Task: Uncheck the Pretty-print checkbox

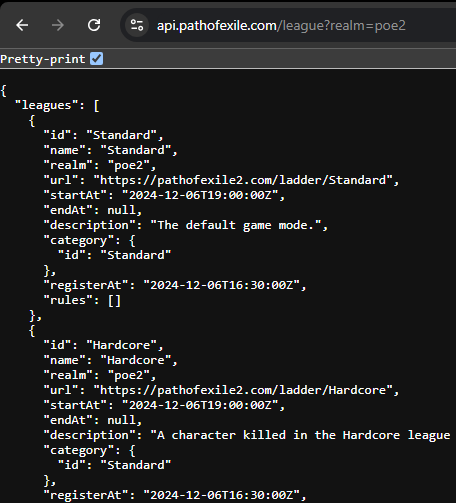Action: [x=97, y=59]
